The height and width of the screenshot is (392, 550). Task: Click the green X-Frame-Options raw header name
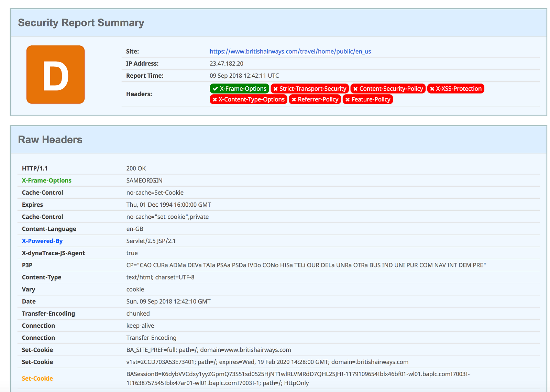pos(47,181)
